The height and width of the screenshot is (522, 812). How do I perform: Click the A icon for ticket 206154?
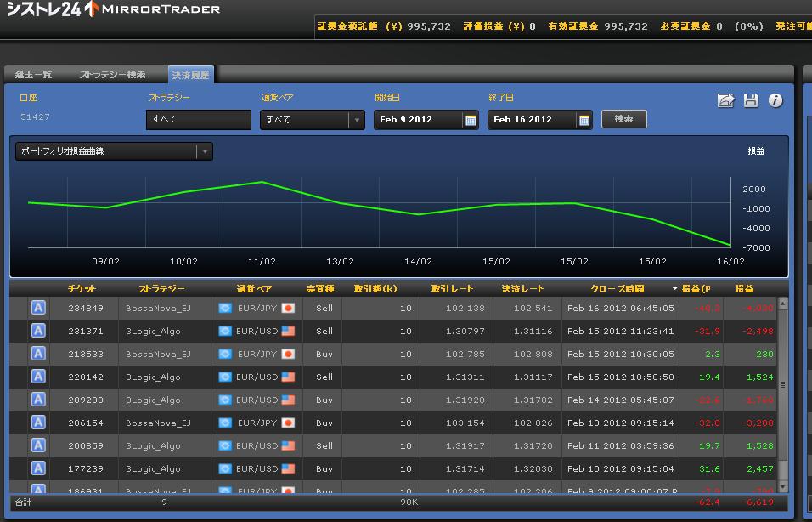(37, 423)
